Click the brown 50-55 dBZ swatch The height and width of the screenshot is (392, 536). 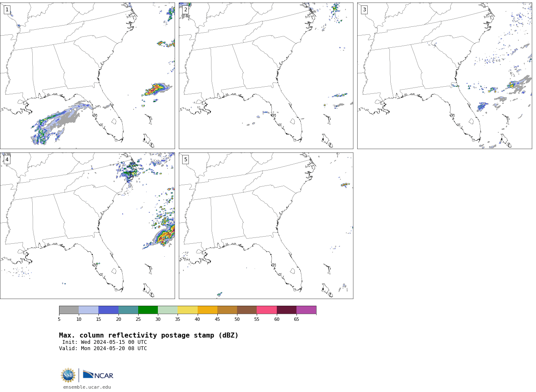click(247, 310)
